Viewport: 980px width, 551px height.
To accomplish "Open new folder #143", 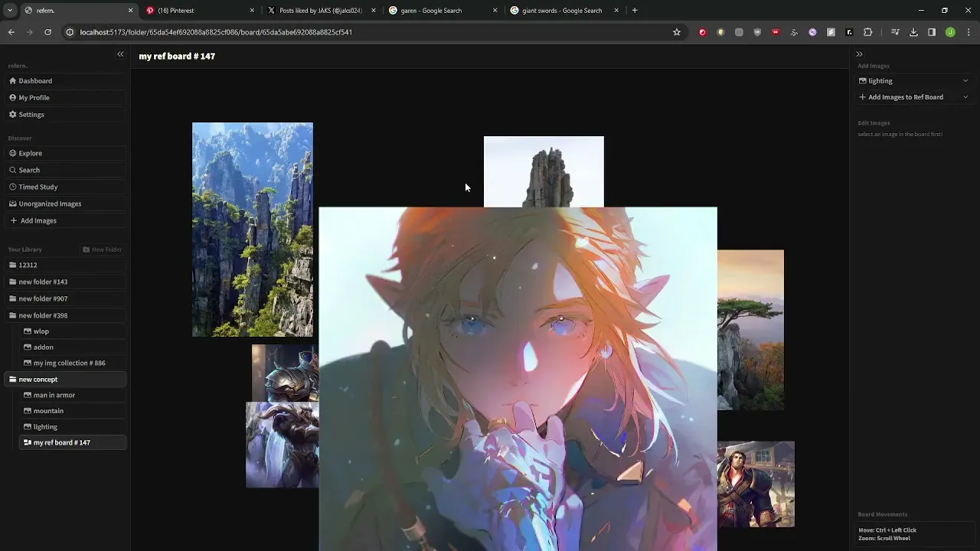I will (x=65, y=282).
